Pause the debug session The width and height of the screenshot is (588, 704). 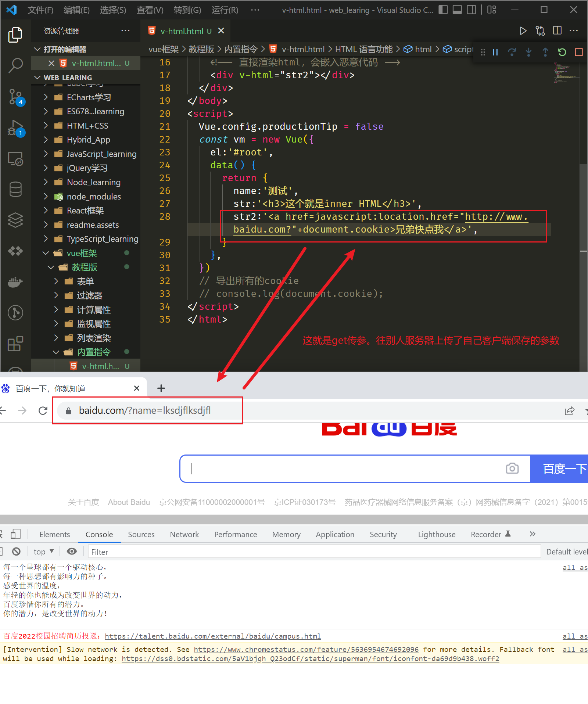495,52
